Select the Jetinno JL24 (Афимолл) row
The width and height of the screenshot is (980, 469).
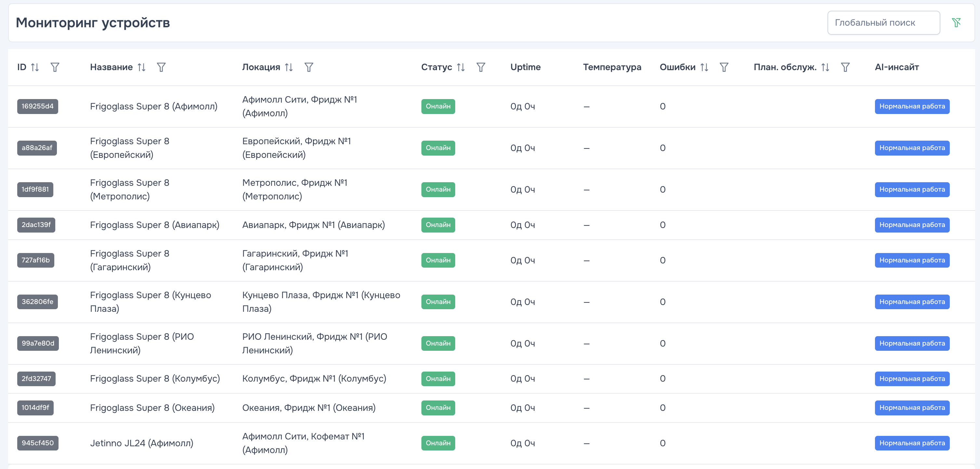[141, 443]
